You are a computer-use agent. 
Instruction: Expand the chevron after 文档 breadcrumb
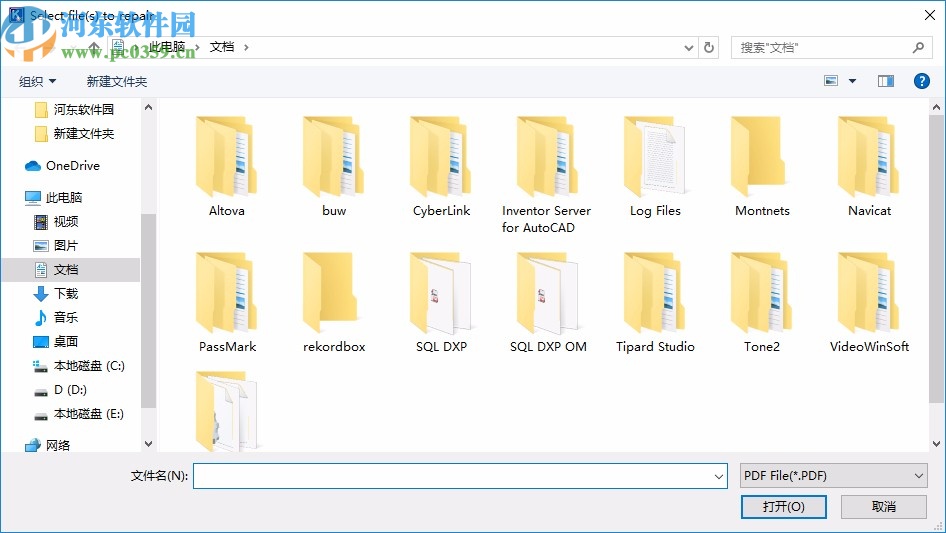pos(246,47)
